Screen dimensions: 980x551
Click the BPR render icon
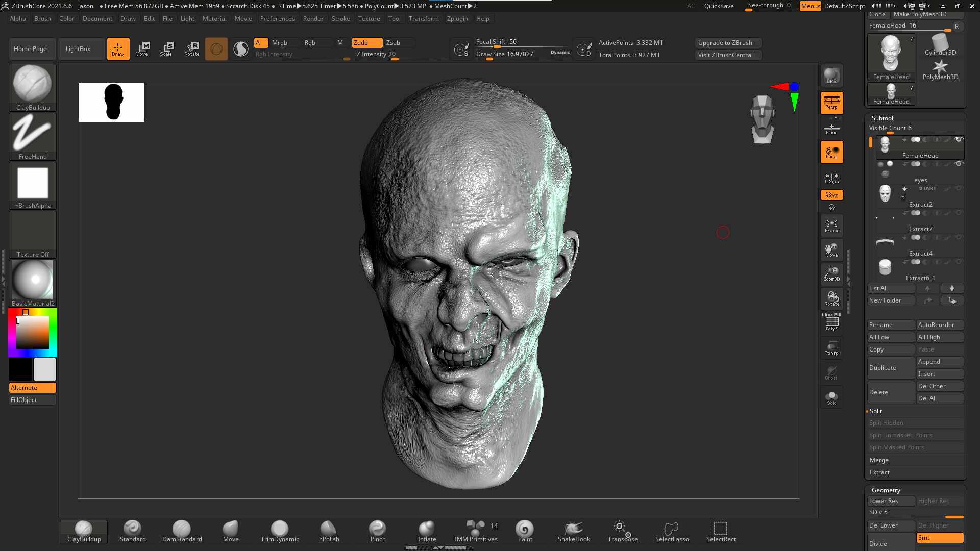[x=831, y=76]
